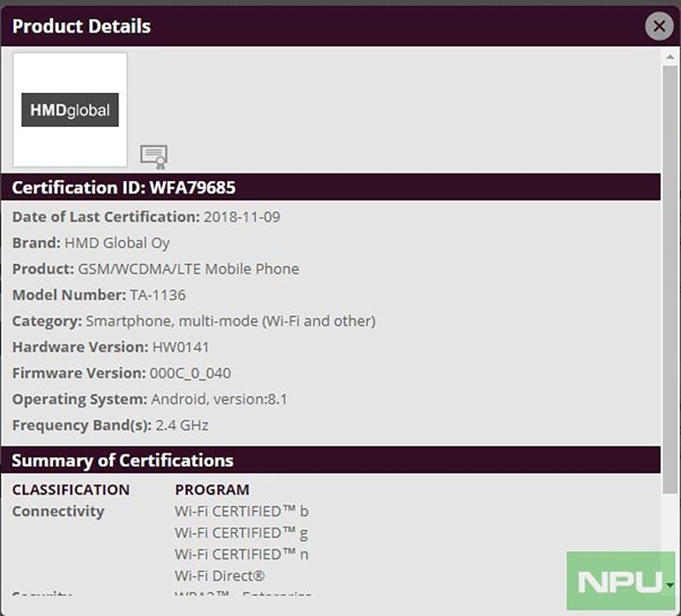Open the certificate document icon
The image size is (681, 616).
[154, 157]
